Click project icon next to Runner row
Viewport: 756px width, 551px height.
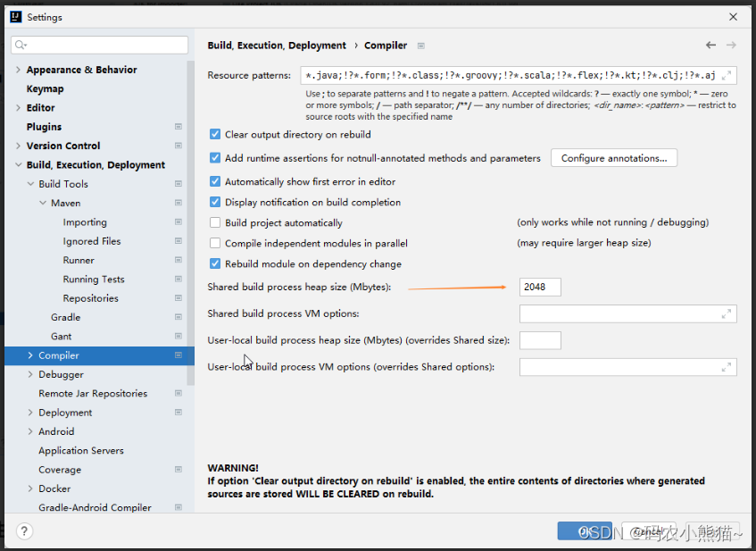pyautogui.click(x=179, y=260)
